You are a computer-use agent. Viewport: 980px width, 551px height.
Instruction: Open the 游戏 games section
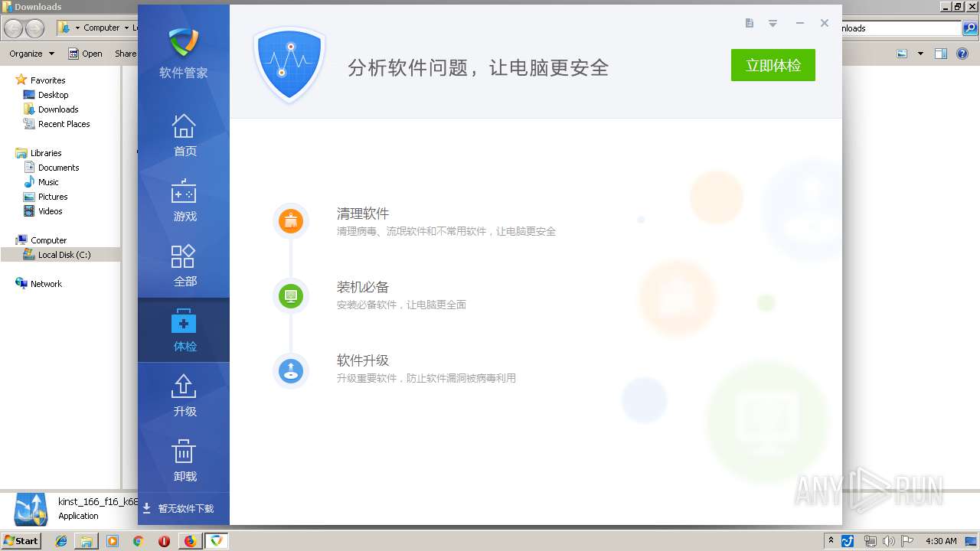184,200
